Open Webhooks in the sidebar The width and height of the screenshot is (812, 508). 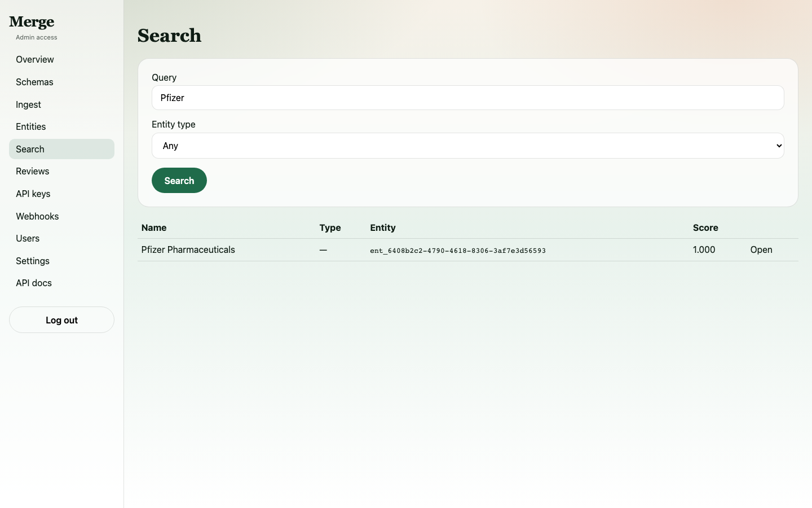61,216
